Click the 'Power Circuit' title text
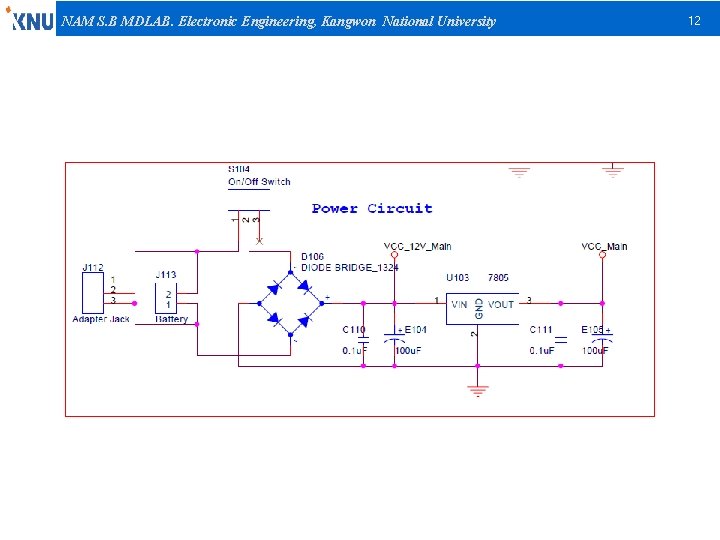720x540 pixels. coord(372,208)
